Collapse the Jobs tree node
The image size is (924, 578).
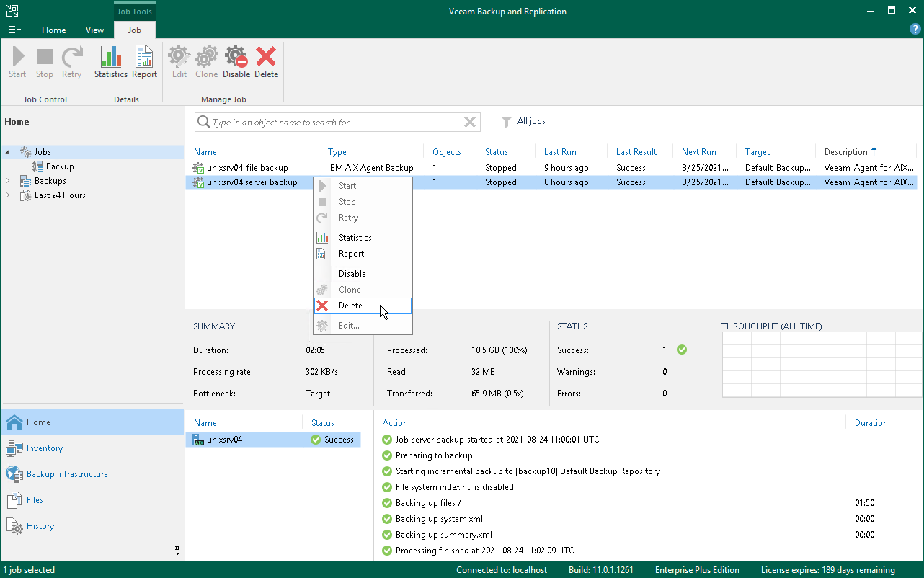(x=8, y=152)
